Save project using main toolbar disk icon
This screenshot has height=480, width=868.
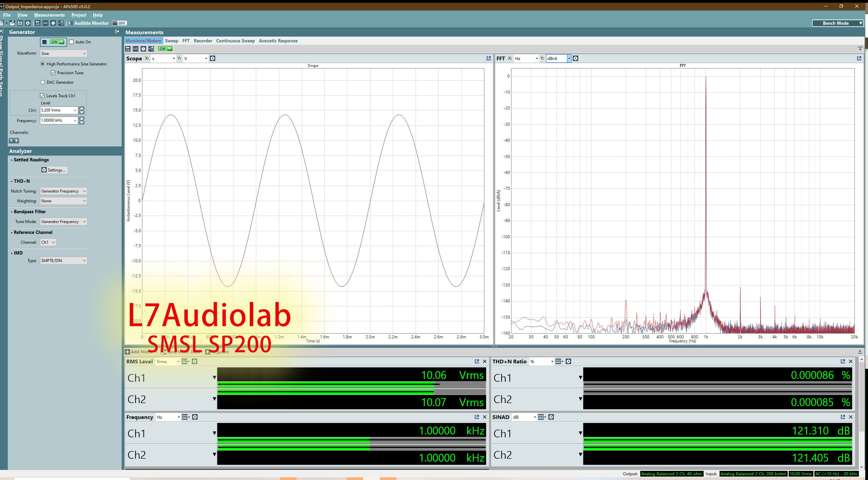(x=20, y=23)
